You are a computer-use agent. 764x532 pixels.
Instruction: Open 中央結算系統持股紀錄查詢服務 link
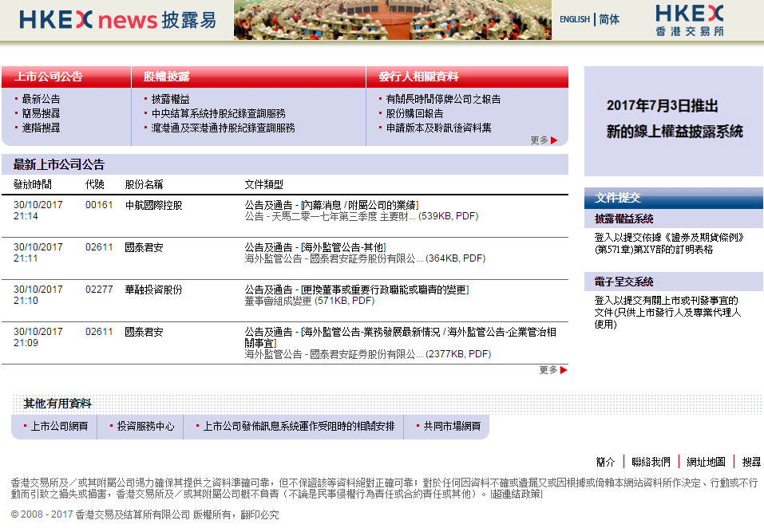tap(218, 113)
